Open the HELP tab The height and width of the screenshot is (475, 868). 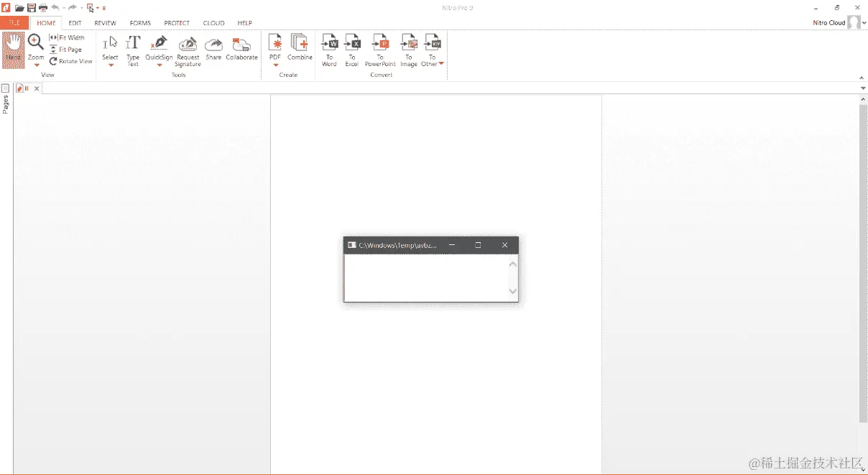coord(245,23)
